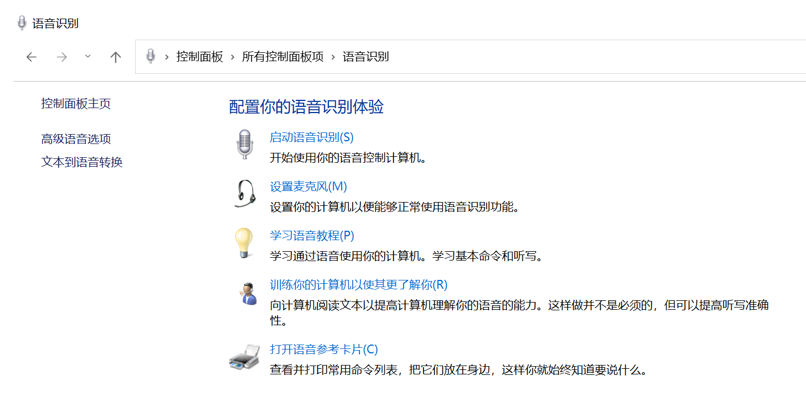Navigate up one level with the up arrow
Viewport: 806px width, 409px height.
pyautogui.click(x=116, y=57)
